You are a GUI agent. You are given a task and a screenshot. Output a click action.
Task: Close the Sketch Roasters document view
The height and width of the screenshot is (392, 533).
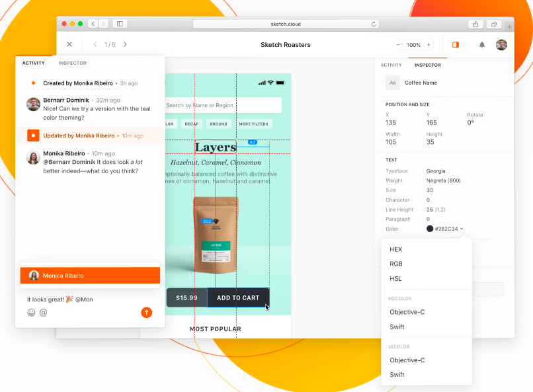[x=69, y=44]
